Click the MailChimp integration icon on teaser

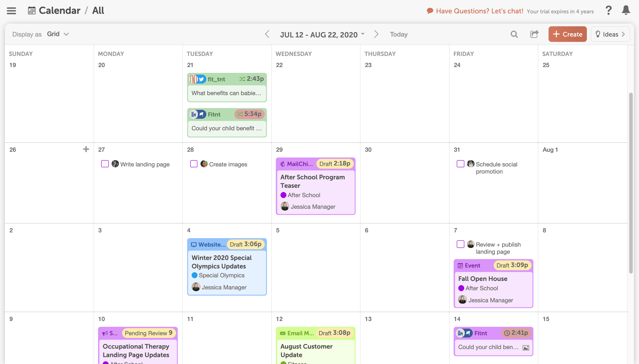coord(283,164)
